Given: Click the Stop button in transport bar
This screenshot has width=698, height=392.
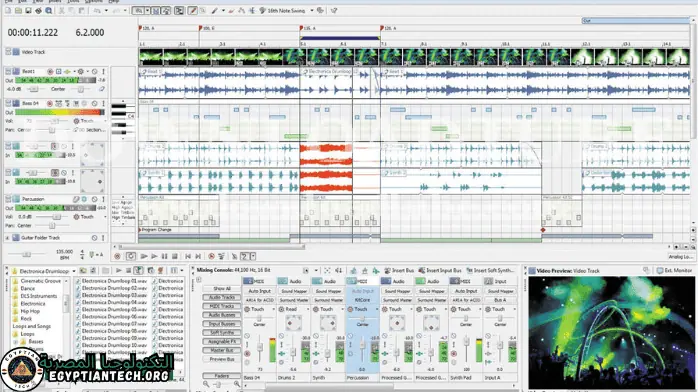Looking at the screenshot, I should coord(174,256).
